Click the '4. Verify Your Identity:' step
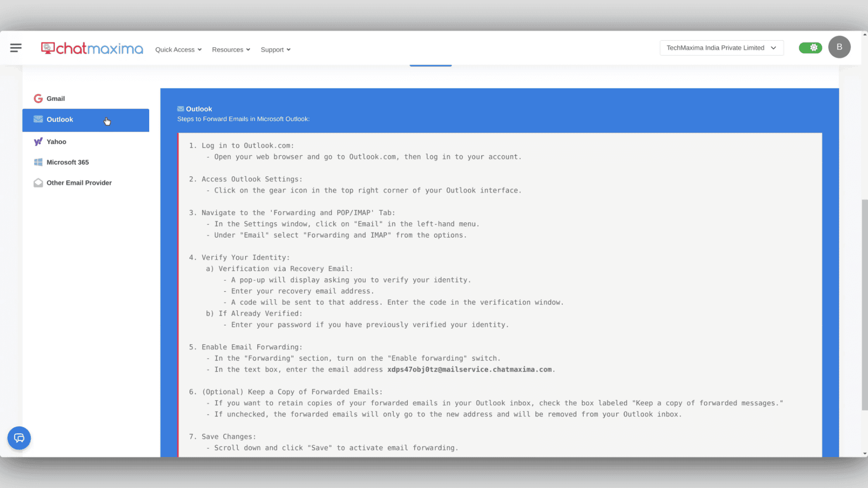 pos(239,258)
